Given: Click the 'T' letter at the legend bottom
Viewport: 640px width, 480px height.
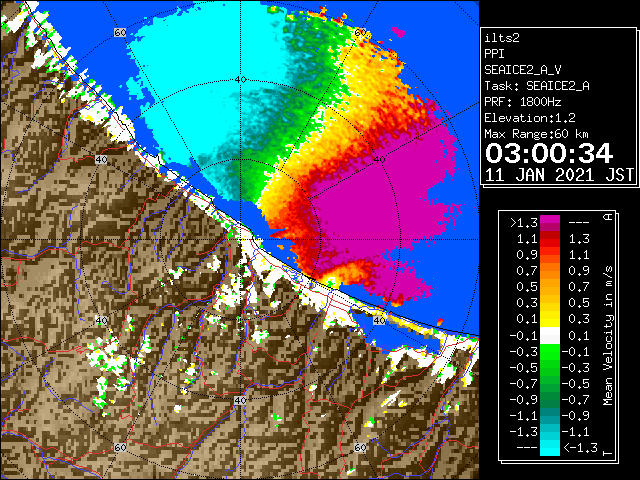Looking at the screenshot, I should click(608, 452).
